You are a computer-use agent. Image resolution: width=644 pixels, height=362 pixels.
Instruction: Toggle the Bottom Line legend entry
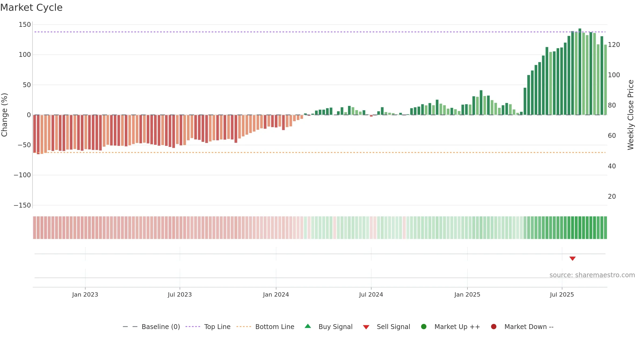point(265,327)
